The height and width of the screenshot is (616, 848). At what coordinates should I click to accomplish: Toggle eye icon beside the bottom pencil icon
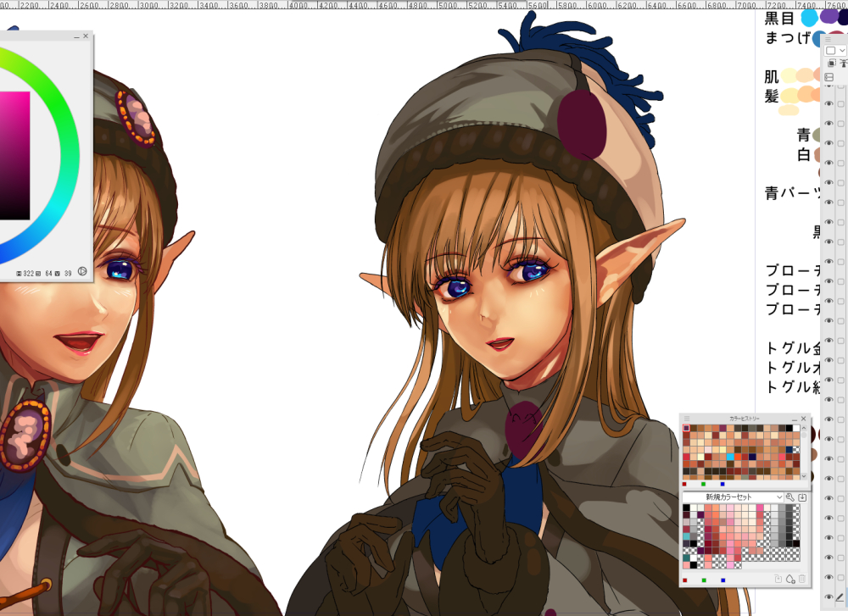tap(828, 597)
